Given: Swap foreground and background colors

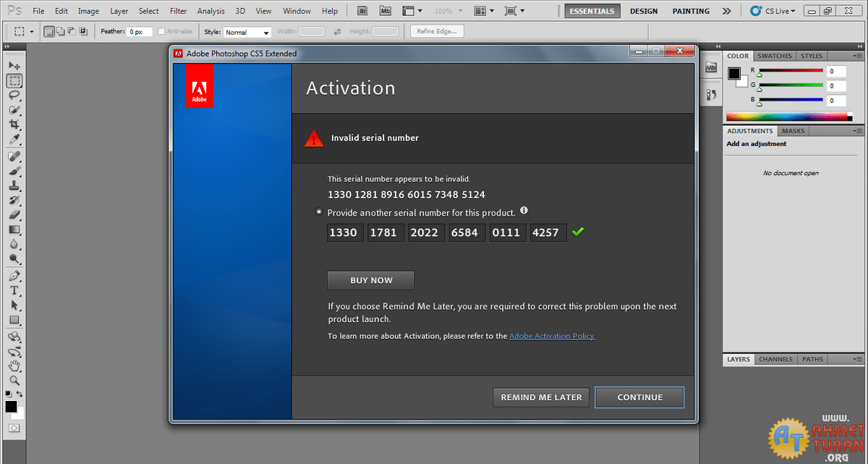Looking at the screenshot, I should pos(21,394).
